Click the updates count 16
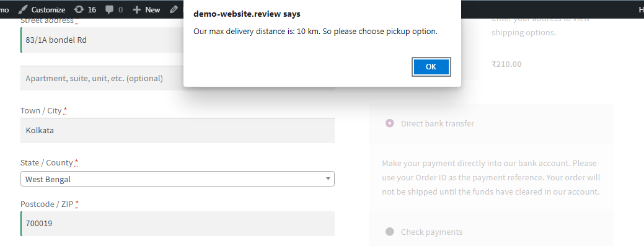The image size is (644, 246). click(92, 9)
